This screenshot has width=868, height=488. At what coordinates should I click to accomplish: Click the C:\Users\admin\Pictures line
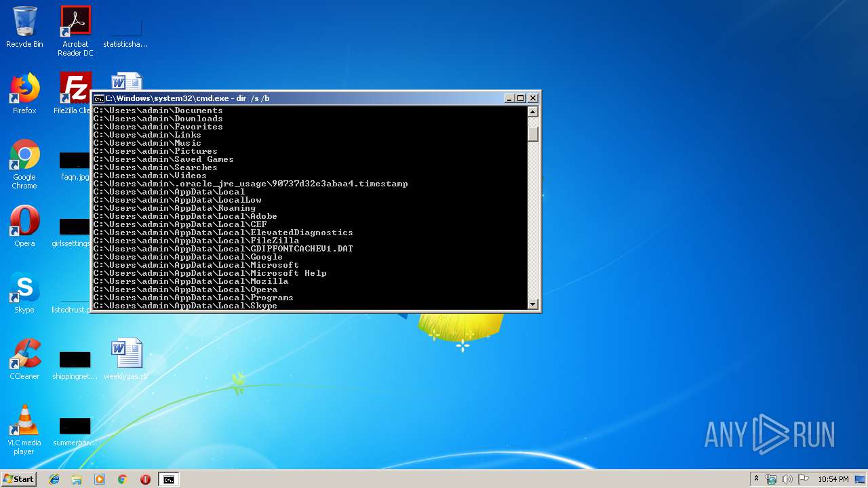click(155, 151)
